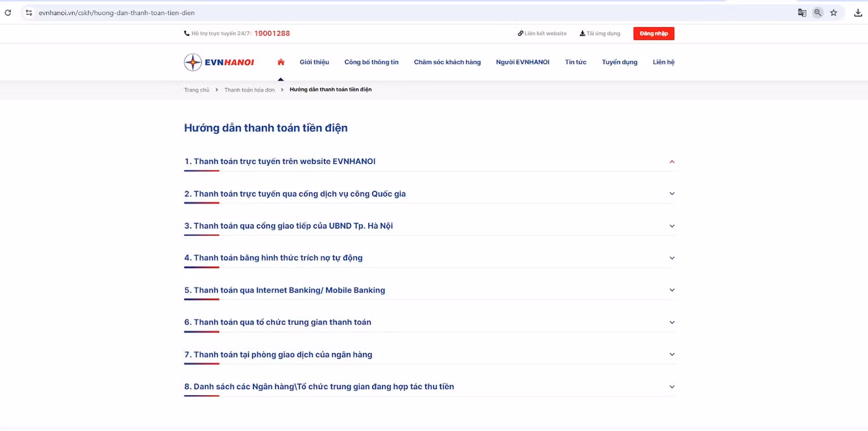Go to homepage via the red home icon
This screenshot has width=868, height=431.
[x=281, y=62]
